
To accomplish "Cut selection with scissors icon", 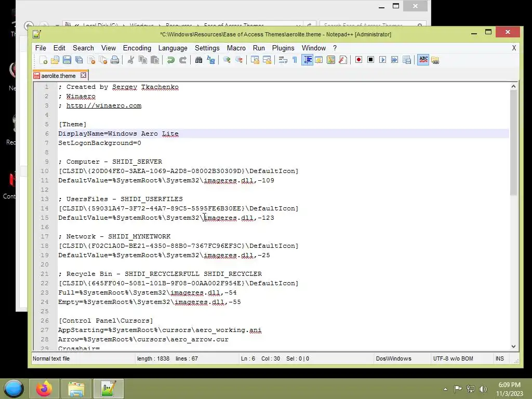I will click(x=130, y=60).
